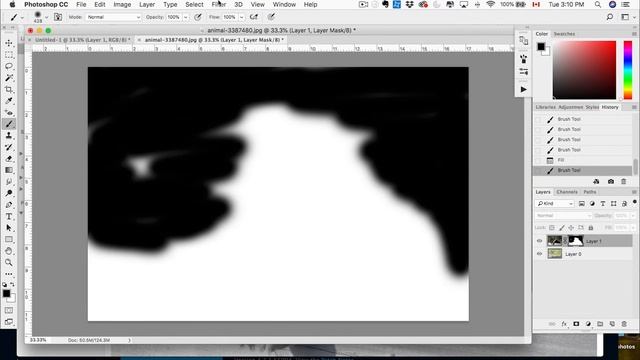Enable airbrush-style build-up effects
Image resolution: width=640 pixels, height=360 pixels.
click(253, 17)
